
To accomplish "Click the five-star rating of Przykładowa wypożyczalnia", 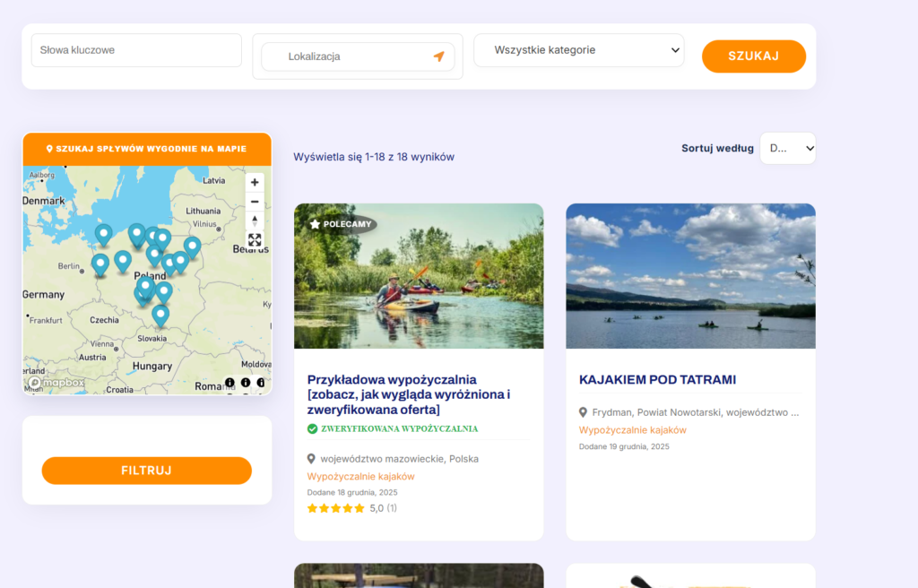I will coord(336,508).
